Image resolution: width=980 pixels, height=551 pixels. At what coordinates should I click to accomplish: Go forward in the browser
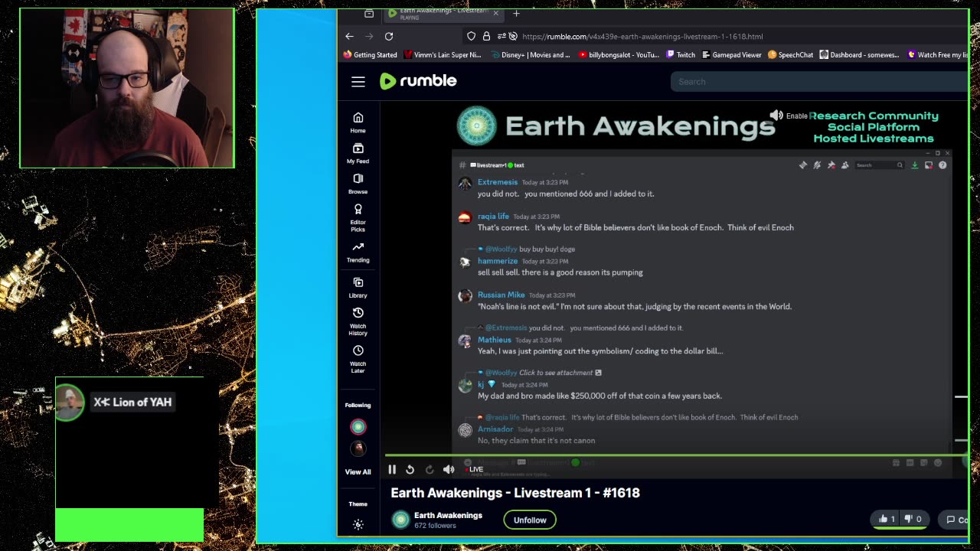[x=369, y=36]
